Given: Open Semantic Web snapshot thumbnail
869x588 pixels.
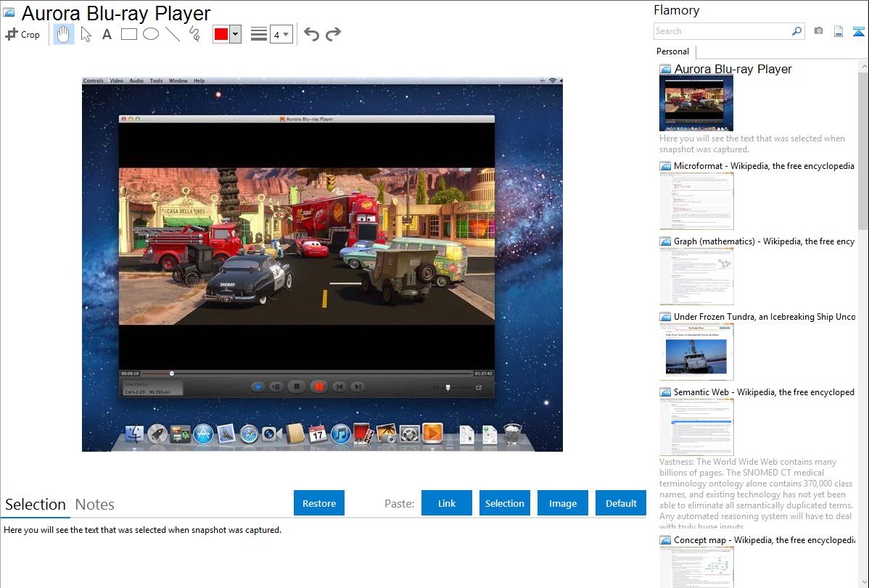Looking at the screenshot, I should pos(696,427).
